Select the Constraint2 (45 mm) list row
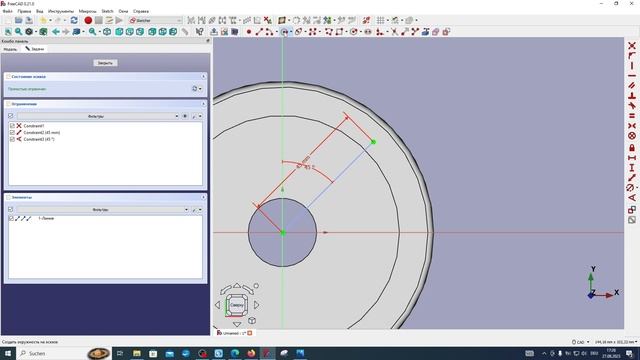The image size is (640, 360). click(105, 132)
